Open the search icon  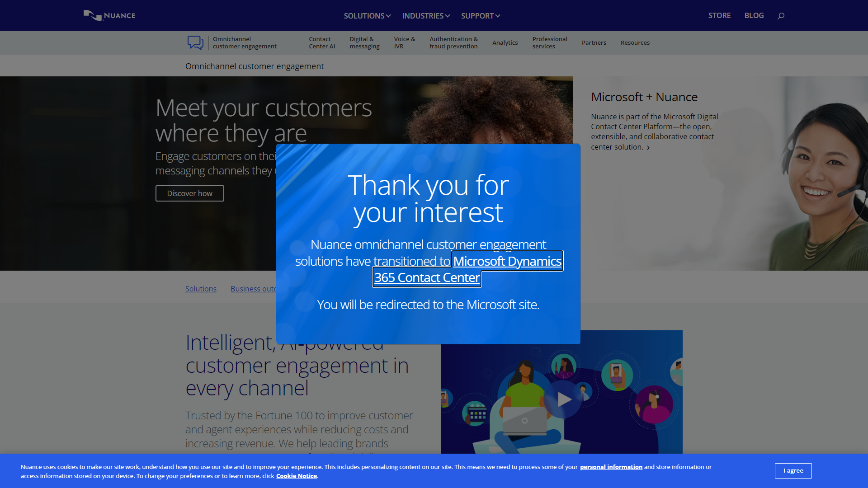781,15
